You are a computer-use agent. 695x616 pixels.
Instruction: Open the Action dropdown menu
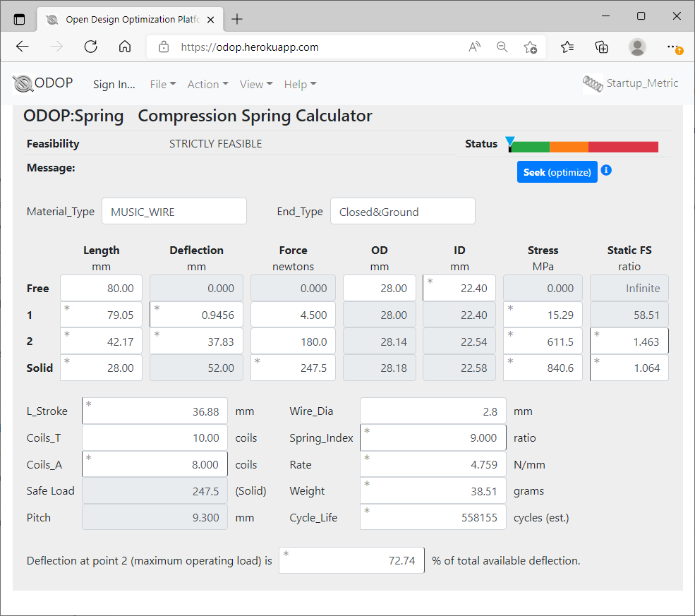tap(207, 84)
